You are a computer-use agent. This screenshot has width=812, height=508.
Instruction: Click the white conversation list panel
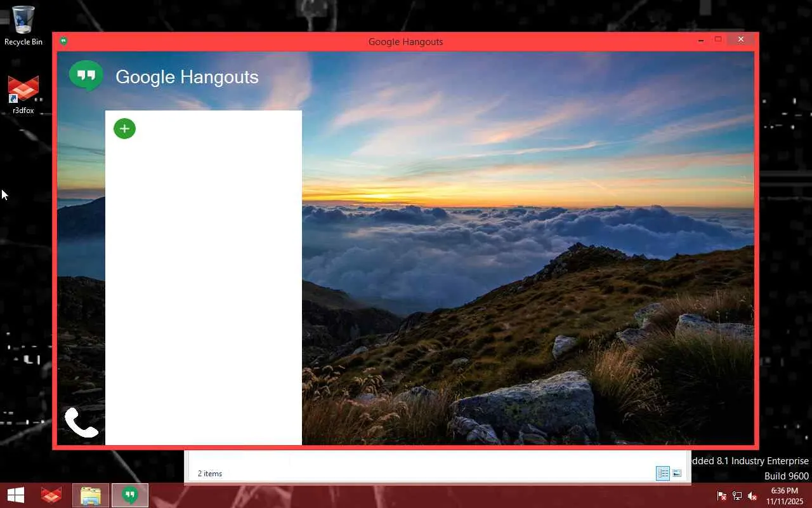pos(204,277)
